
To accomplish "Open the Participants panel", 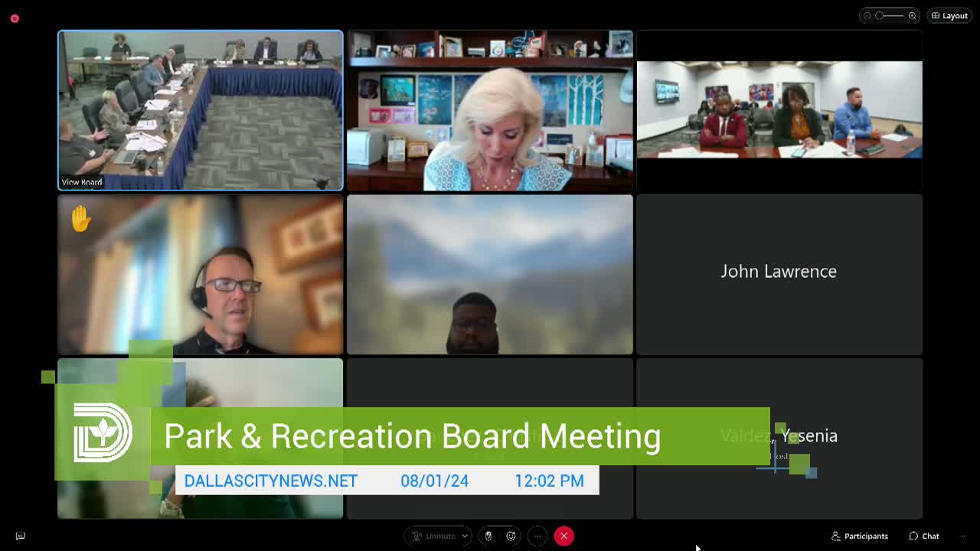I will (860, 536).
